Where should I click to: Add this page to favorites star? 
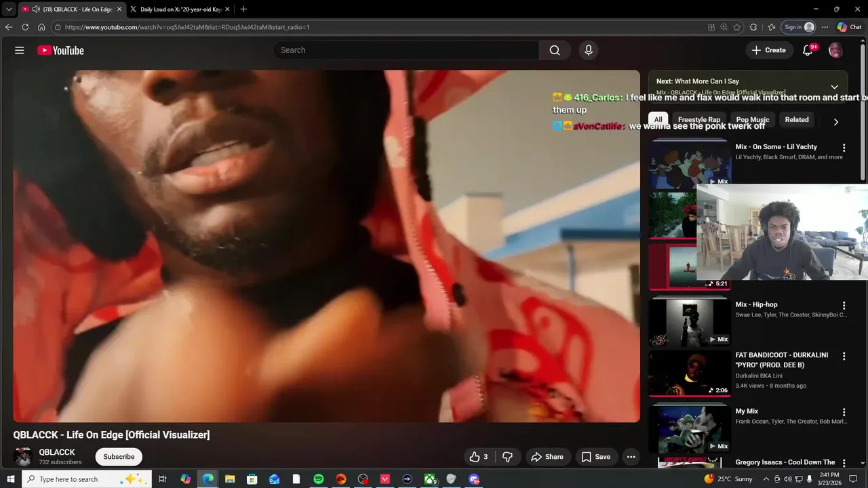[x=737, y=27]
